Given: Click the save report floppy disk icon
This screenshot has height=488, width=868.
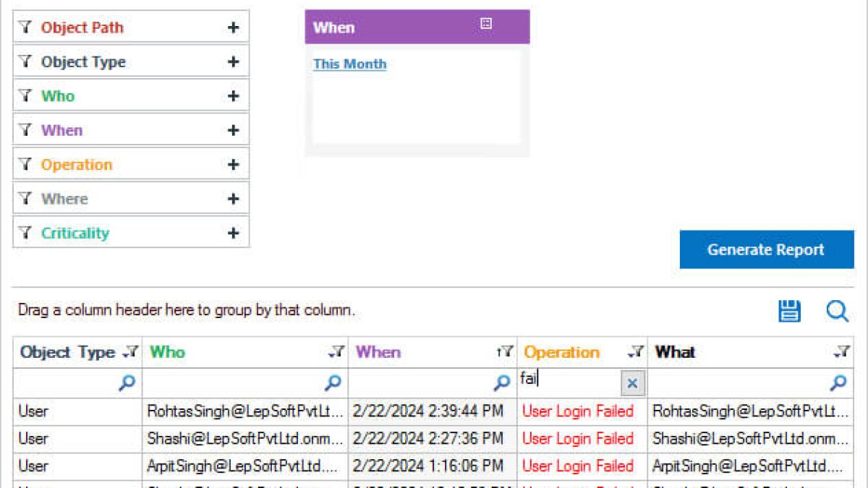Looking at the screenshot, I should coord(789,312).
